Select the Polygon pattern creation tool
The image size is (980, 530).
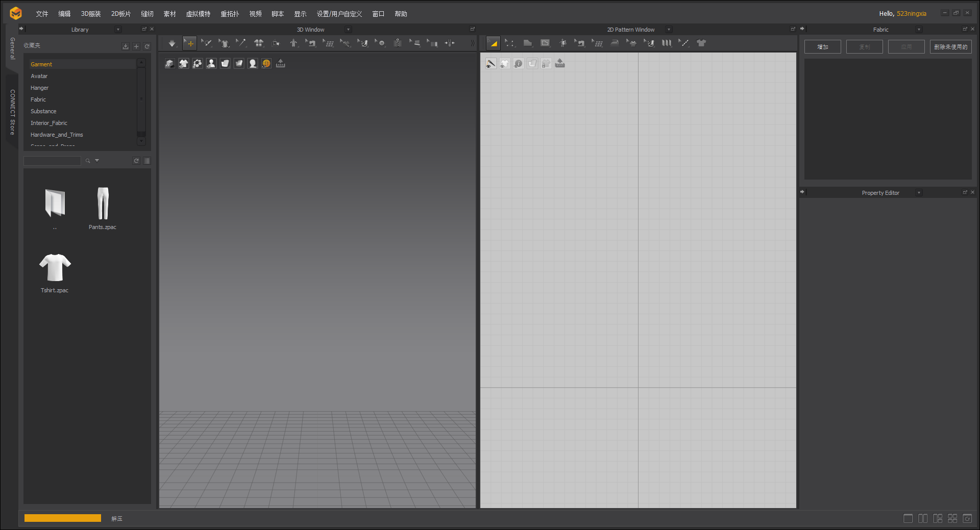pyautogui.click(x=527, y=43)
